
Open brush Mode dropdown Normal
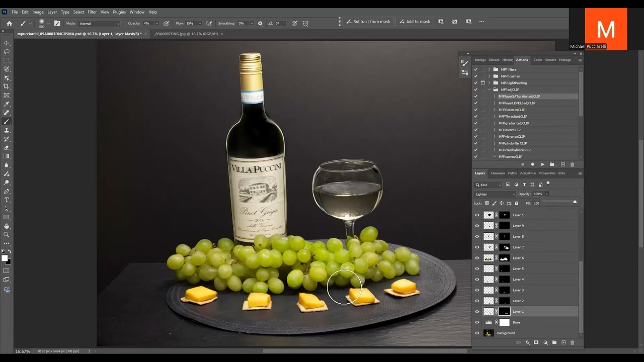[100, 23]
